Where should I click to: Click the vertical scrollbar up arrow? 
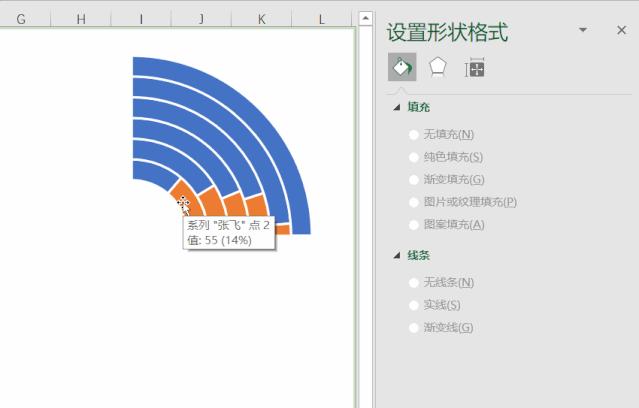tap(366, 18)
